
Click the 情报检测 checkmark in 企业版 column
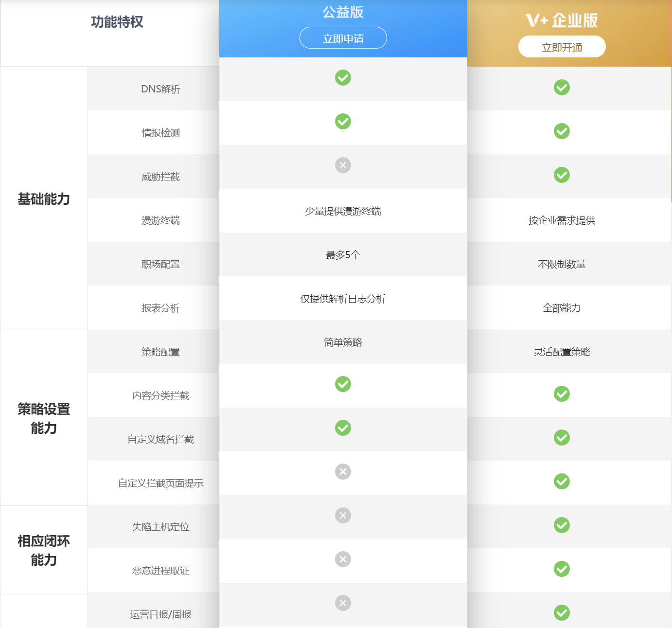(562, 131)
